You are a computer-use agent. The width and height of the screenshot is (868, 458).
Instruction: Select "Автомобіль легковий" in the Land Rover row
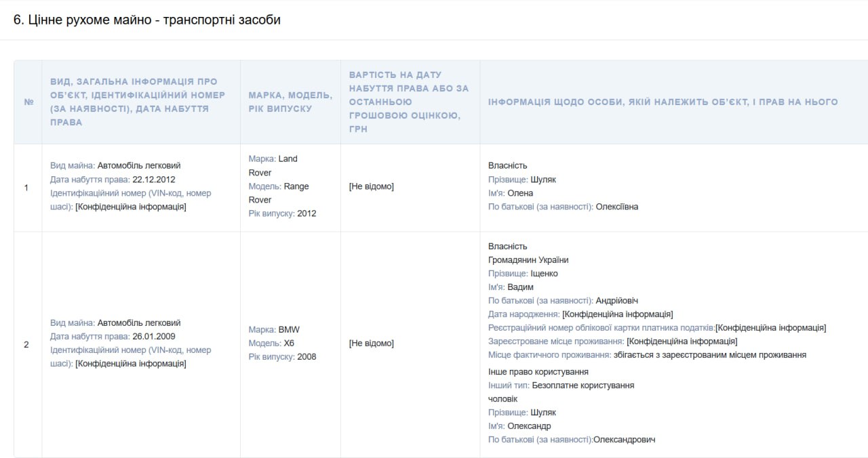coord(139,165)
